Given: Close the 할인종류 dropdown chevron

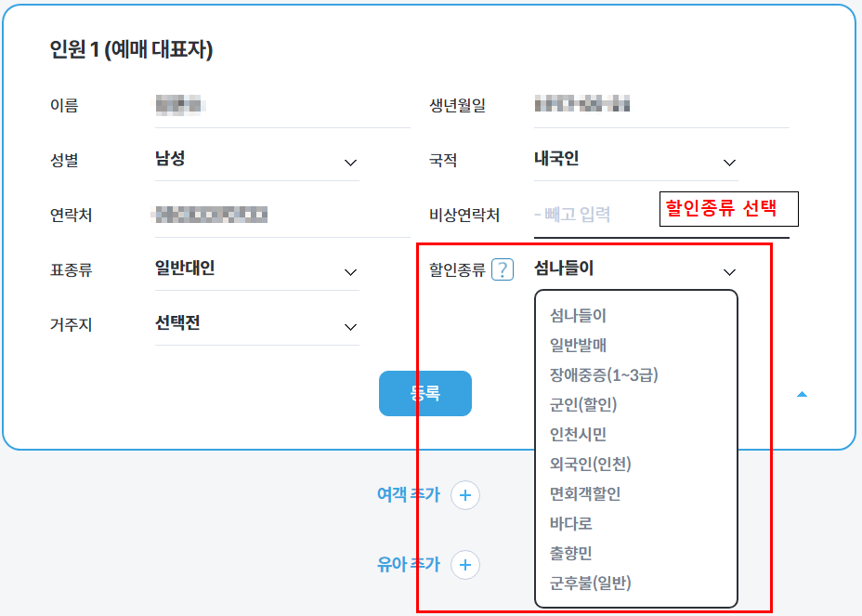Looking at the screenshot, I should (x=730, y=271).
